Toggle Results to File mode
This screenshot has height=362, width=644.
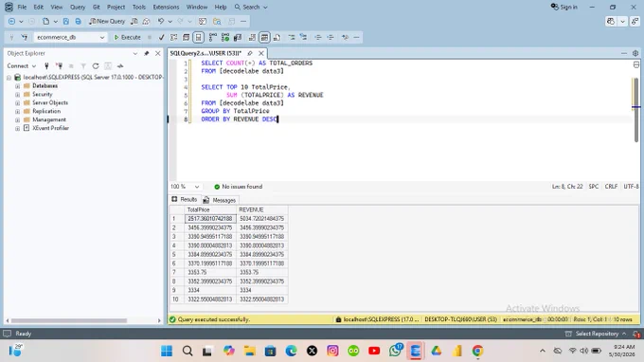pos(277,37)
